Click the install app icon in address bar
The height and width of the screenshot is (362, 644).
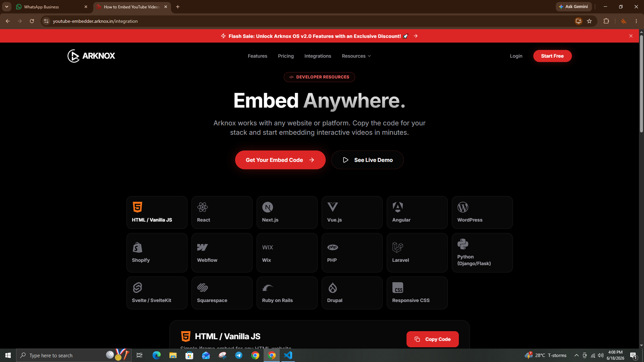(x=579, y=21)
